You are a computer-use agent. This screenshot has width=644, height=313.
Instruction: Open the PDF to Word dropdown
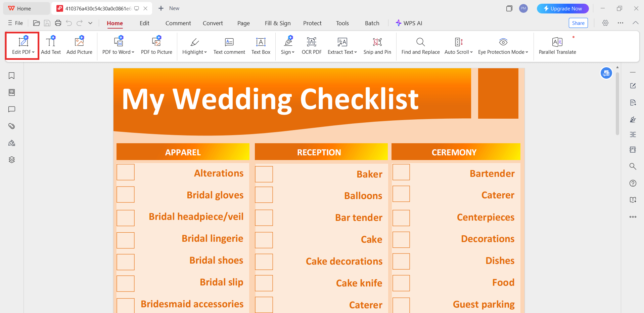(x=133, y=52)
